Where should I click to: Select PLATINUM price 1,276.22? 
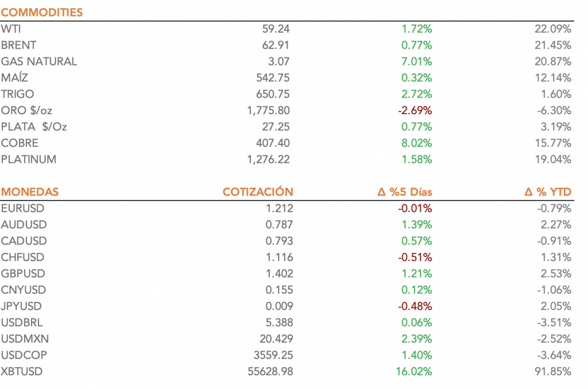(x=269, y=160)
